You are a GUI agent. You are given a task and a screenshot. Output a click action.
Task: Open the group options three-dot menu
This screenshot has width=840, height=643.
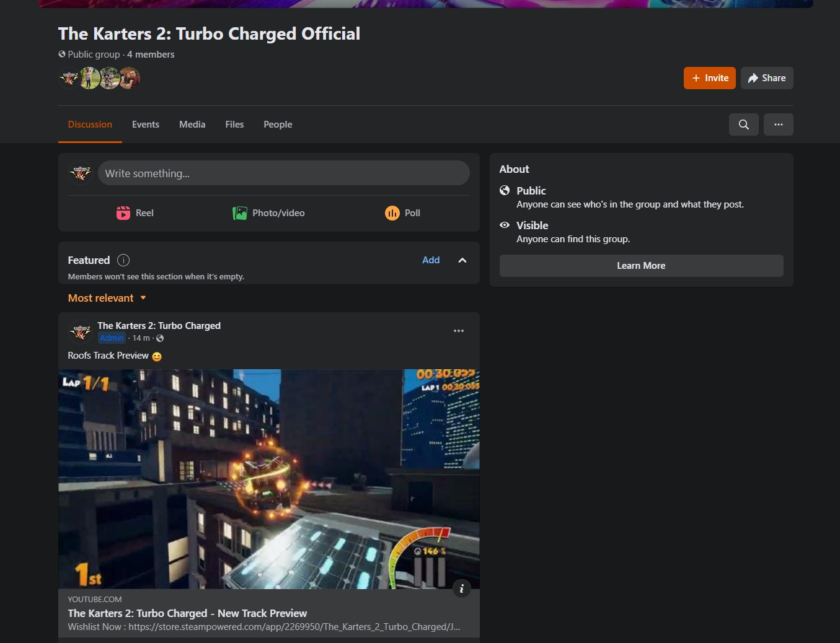coord(778,125)
